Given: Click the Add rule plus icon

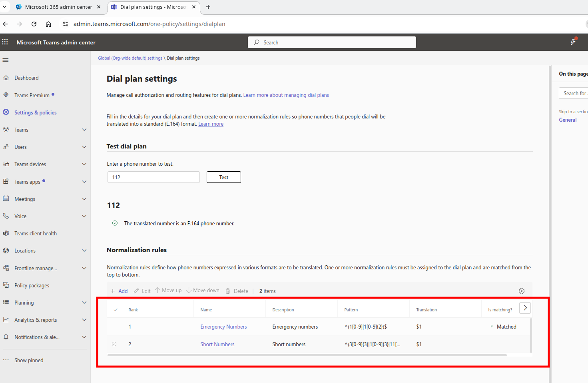Looking at the screenshot, I should pos(113,291).
